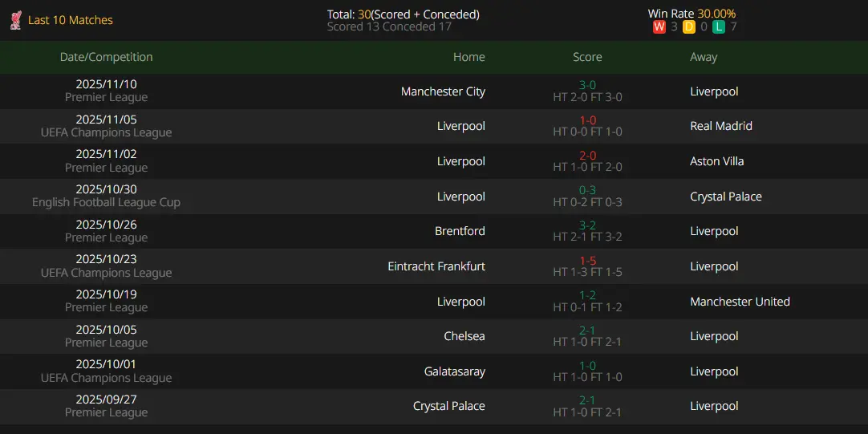
Task: Open Real Madrid away team link
Action: click(721, 126)
